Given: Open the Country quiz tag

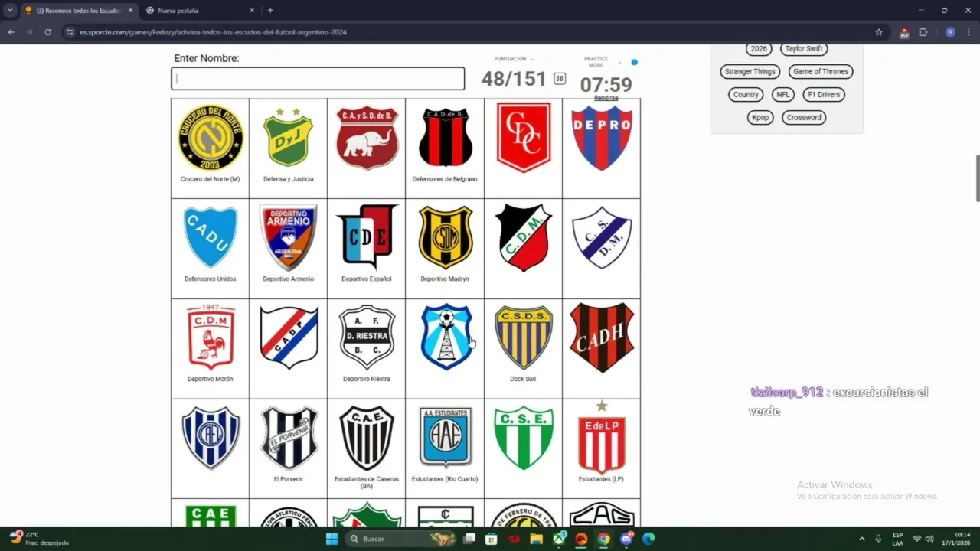Looking at the screenshot, I should click(746, 94).
